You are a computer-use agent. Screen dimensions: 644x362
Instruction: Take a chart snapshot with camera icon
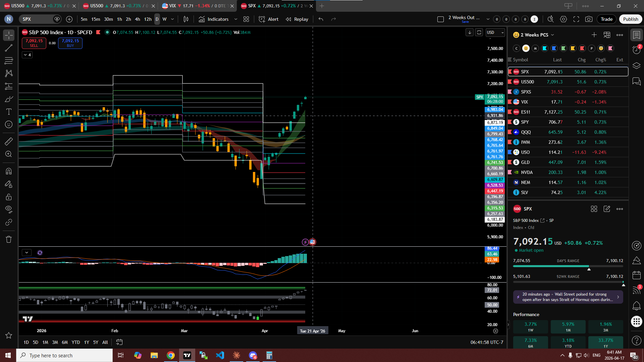(589, 19)
